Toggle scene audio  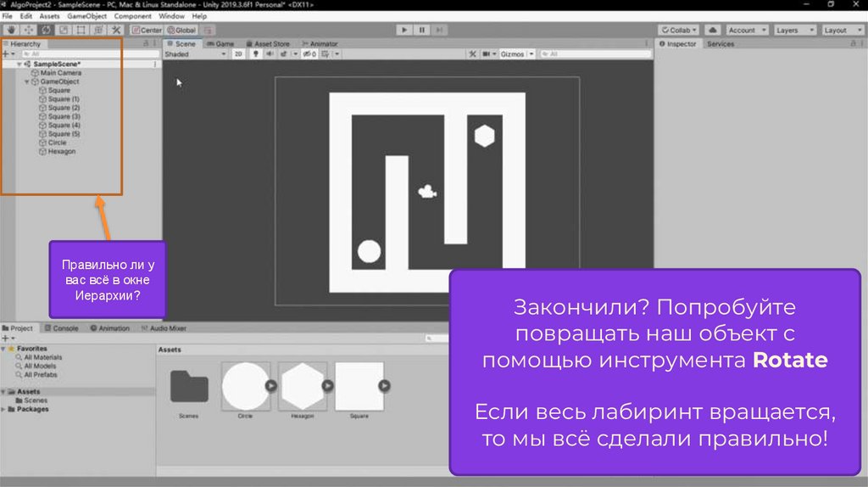[270, 54]
